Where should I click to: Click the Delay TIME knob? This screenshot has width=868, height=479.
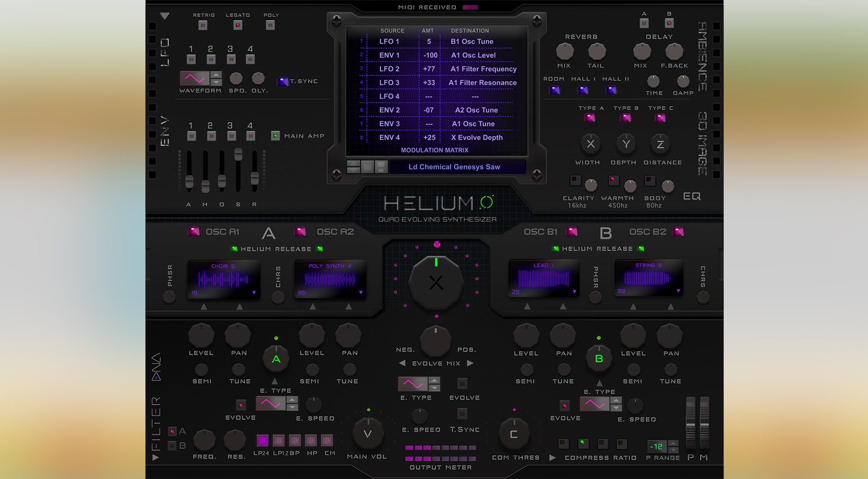click(653, 82)
